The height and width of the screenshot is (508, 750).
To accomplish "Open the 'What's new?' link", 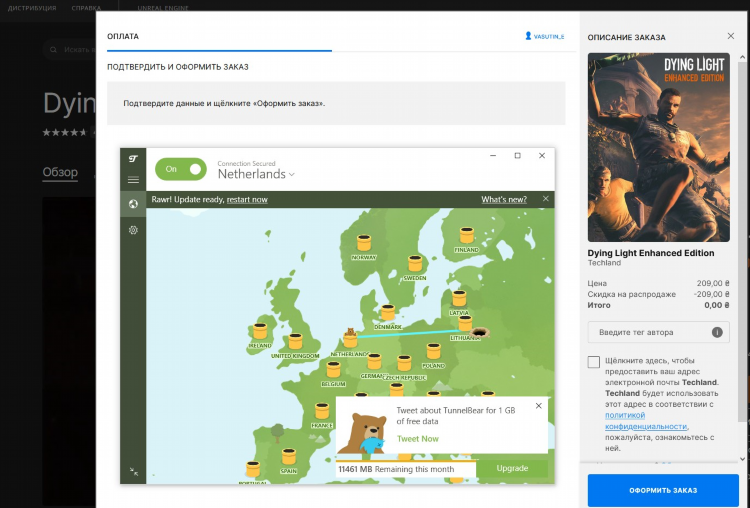I will pyautogui.click(x=504, y=199).
